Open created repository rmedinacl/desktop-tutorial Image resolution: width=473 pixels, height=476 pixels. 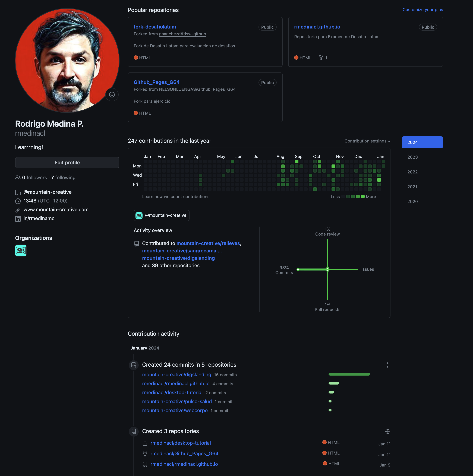181,443
